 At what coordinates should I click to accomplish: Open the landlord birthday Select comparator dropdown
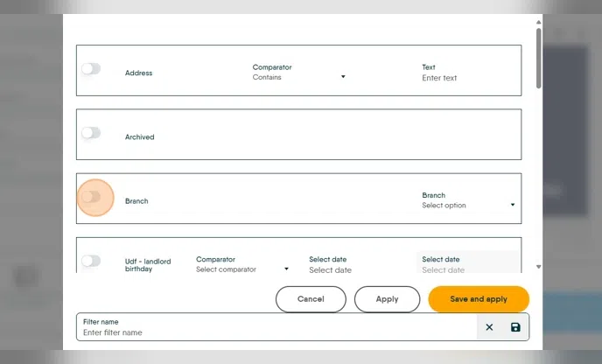(242, 269)
